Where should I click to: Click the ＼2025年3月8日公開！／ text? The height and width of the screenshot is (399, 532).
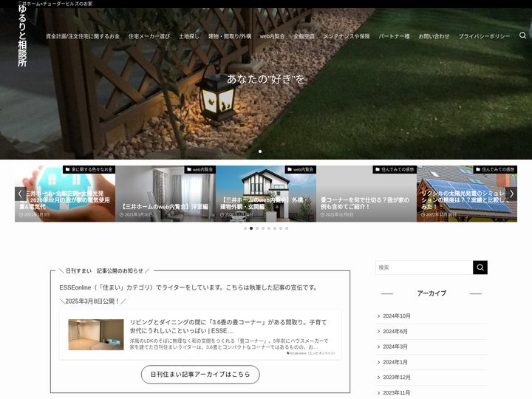coord(92,301)
